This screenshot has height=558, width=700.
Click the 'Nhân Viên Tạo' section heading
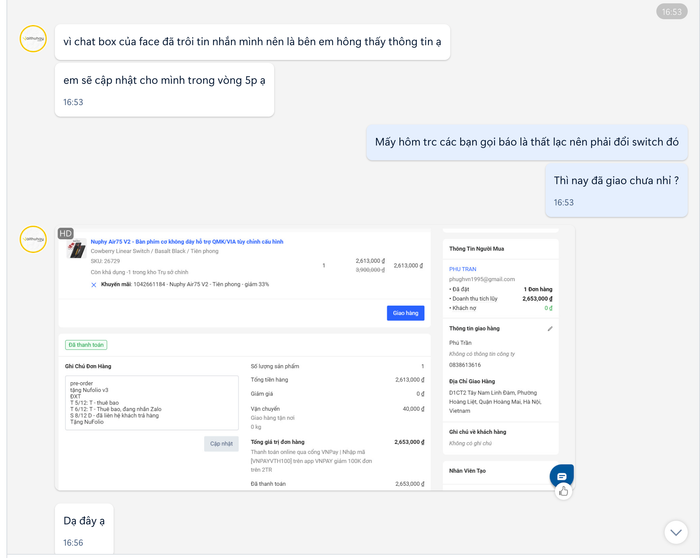(467, 471)
